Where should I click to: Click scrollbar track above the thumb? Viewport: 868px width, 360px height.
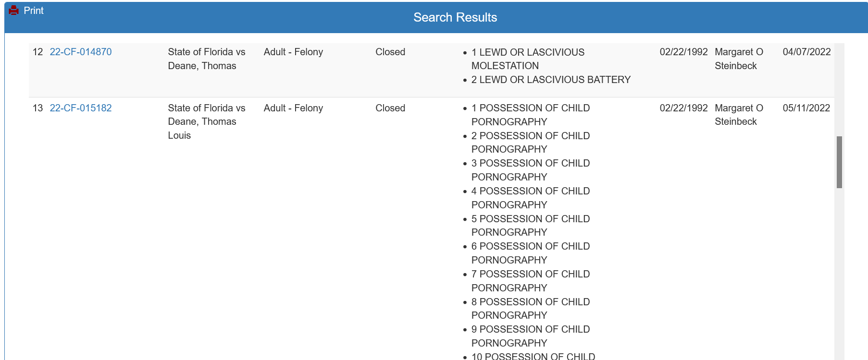pos(839,90)
